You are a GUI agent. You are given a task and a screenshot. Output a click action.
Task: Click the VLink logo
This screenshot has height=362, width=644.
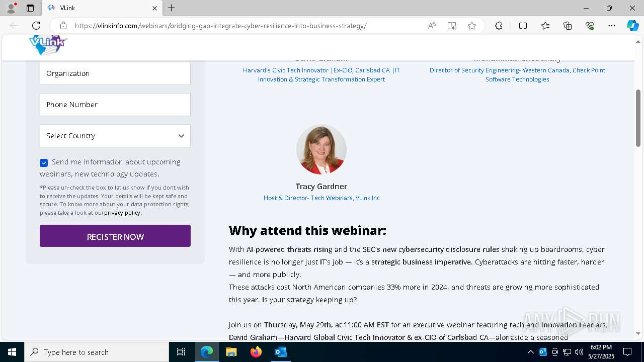48,45
